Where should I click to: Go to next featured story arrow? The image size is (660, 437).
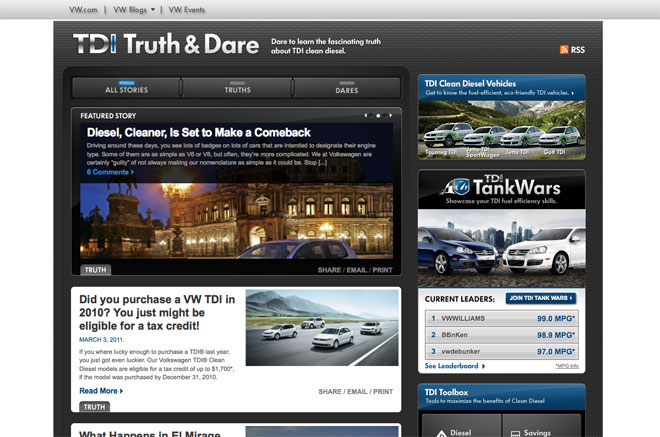pos(391,115)
